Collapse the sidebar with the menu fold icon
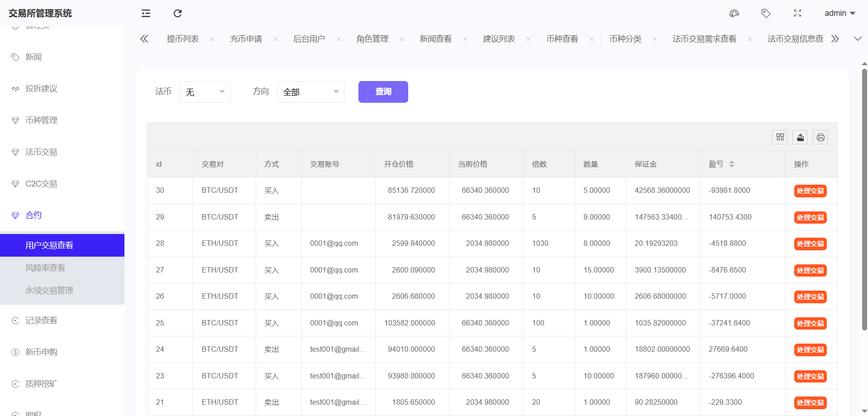This screenshot has height=416, width=868. point(146,14)
